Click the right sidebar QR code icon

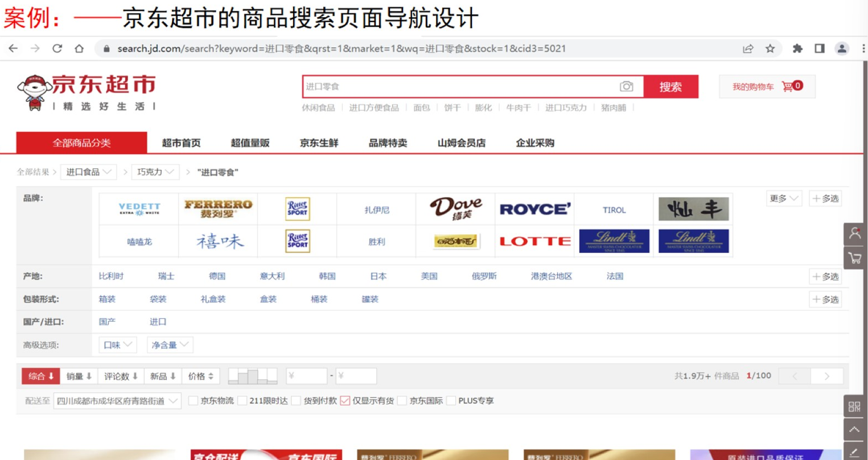tap(855, 406)
